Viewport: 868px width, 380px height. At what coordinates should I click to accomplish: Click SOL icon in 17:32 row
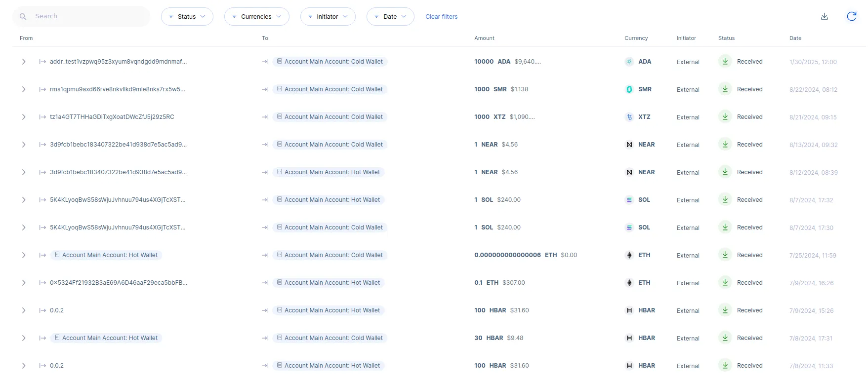[x=629, y=200]
